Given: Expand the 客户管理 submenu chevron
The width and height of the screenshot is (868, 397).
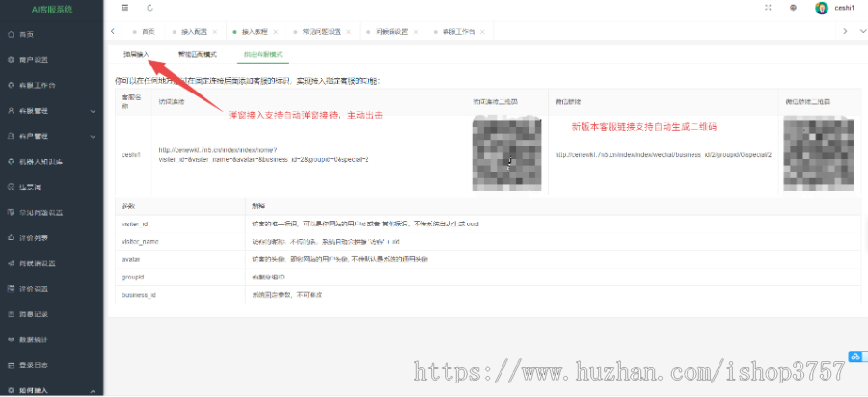Looking at the screenshot, I should click(x=93, y=137).
